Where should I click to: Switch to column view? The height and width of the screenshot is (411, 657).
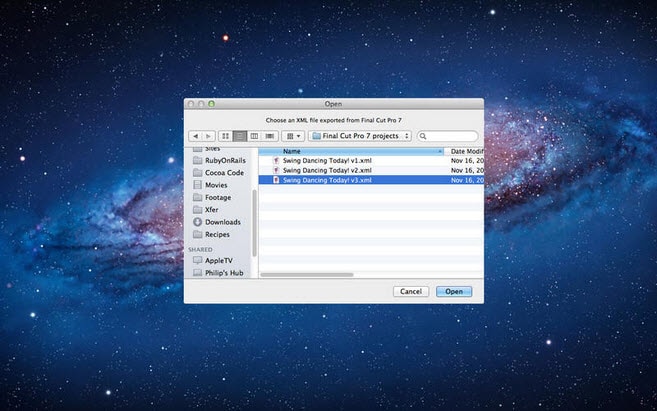point(254,136)
